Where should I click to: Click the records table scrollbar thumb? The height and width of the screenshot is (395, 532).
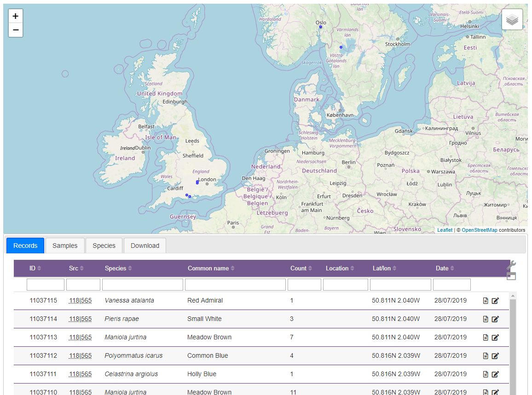pyautogui.click(x=513, y=347)
